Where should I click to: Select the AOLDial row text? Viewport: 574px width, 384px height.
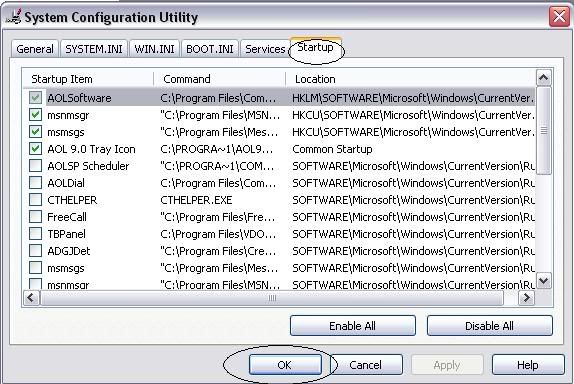point(66,183)
